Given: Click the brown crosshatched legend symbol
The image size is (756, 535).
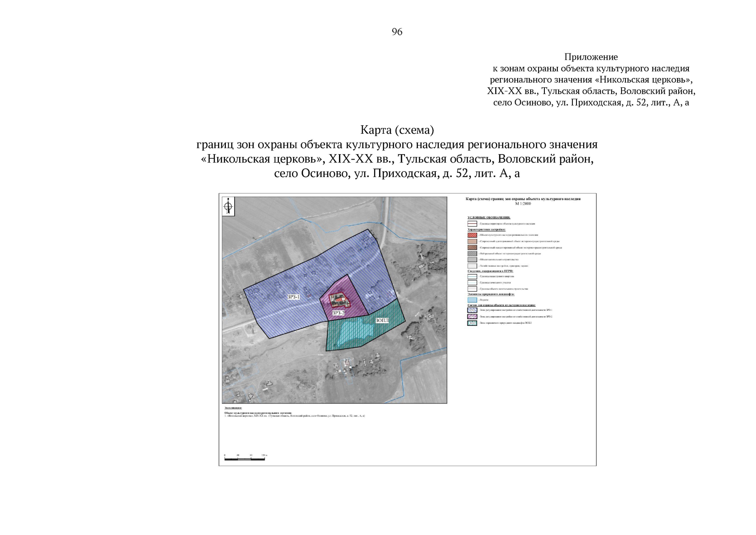Looking at the screenshot, I should 472,247.
